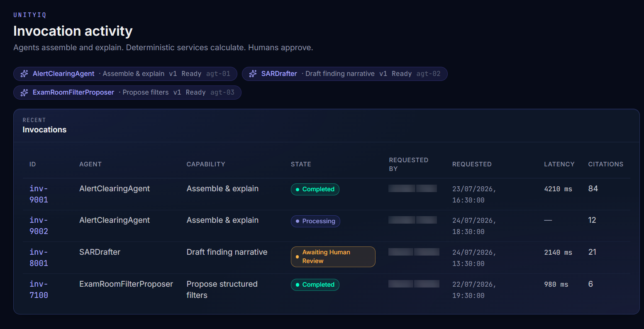Open the SARDrafter agent chip
The image size is (644, 329).
coord(345,74)
